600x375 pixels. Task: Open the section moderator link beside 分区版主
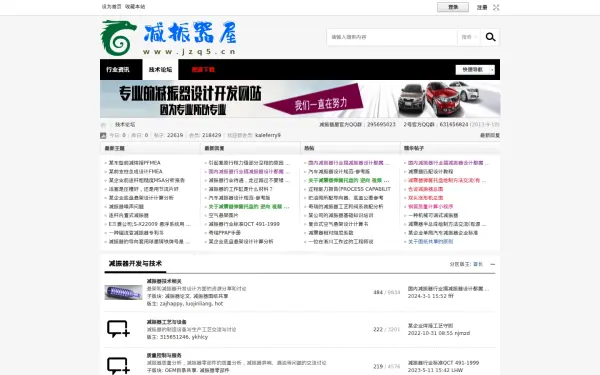pyautogui.click(x=478, y=264)
